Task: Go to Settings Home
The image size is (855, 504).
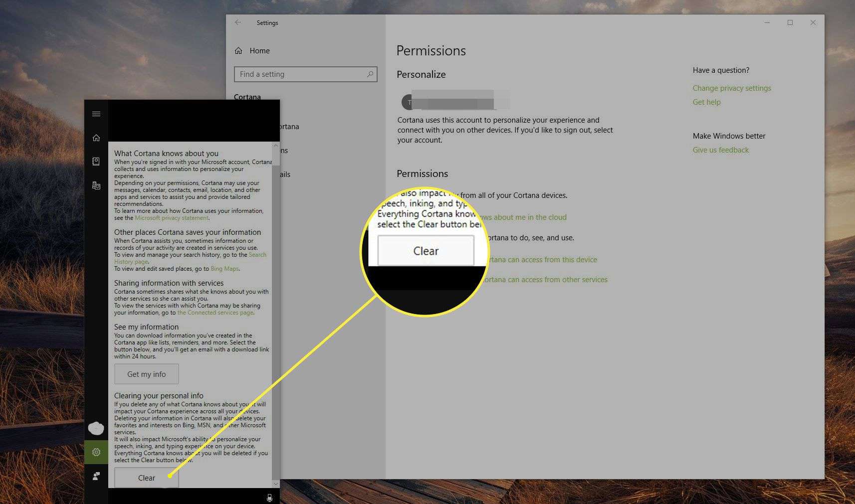Action: pos(252,51)
